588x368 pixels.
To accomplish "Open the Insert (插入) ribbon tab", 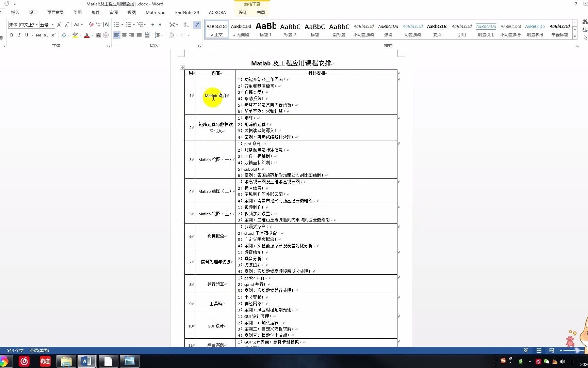I will point(15,13).
